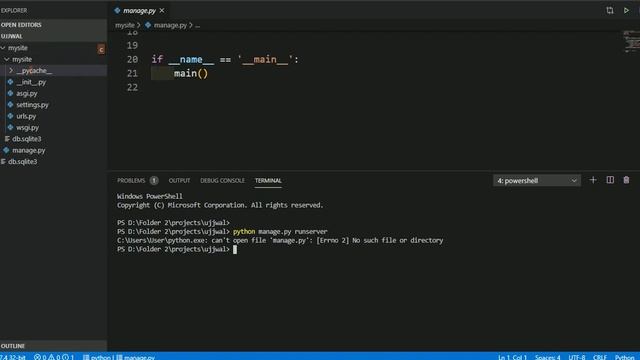
Task: Click the code minimap
Action: 632,41
